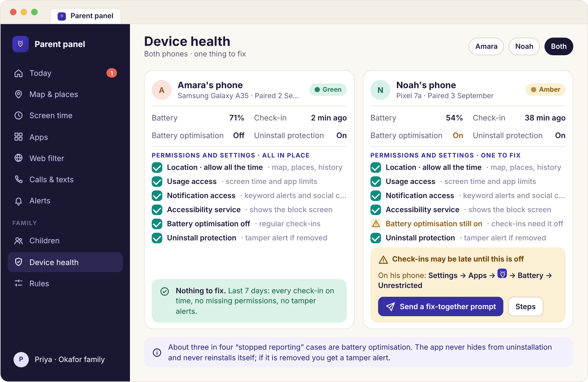Image resolution: width=588 pixels, height=382 pixels.
Task: Click the Rules sliders icon
Action: point(19,283)
